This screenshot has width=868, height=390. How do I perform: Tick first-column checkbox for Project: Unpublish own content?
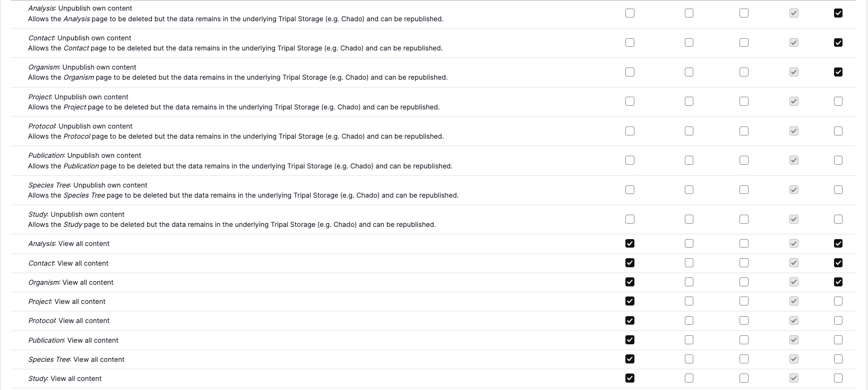tap(630, 101)
